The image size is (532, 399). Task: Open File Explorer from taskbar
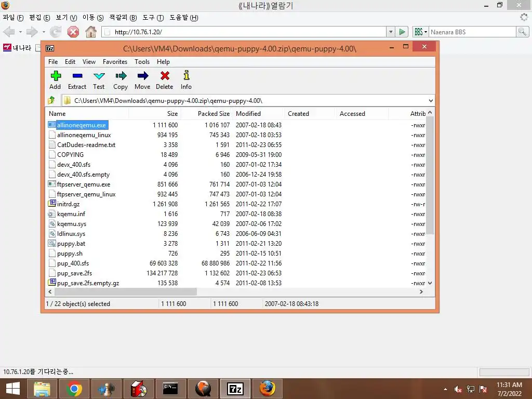coord(42,389)
